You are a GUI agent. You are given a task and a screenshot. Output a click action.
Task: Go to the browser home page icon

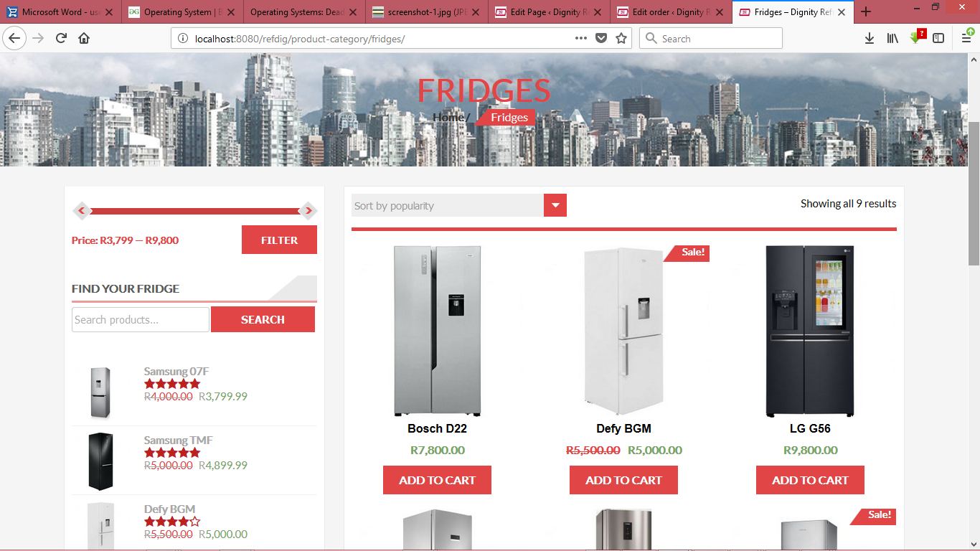click(x=84, y=38)
